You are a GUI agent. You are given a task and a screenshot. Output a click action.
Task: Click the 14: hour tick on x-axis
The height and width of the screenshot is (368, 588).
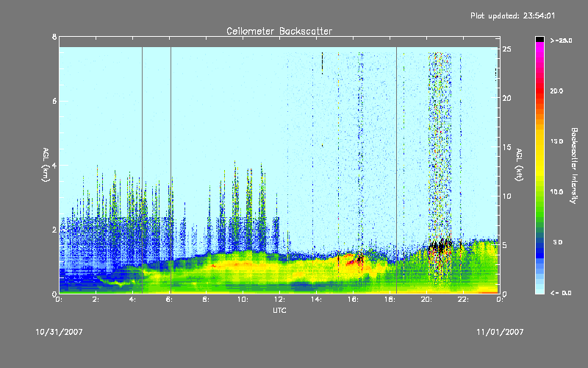pos(316,300)
